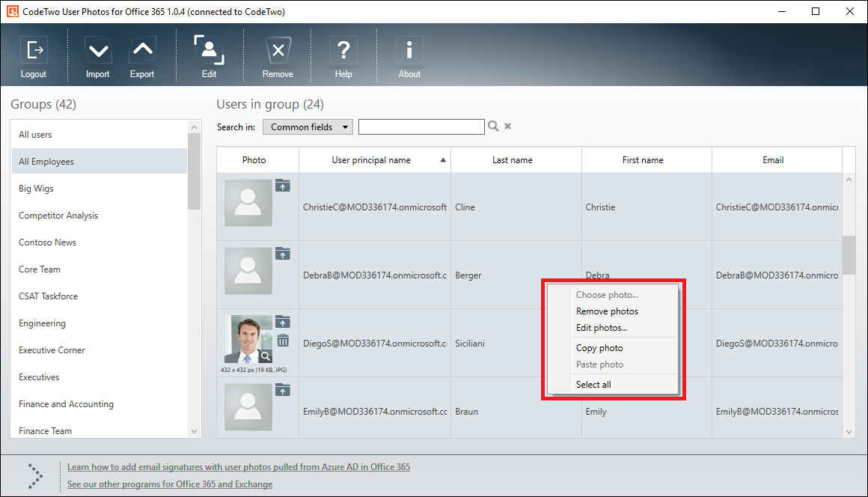Click into the search text field
This screenshot has width=868, height=497.
click(421, 126)
